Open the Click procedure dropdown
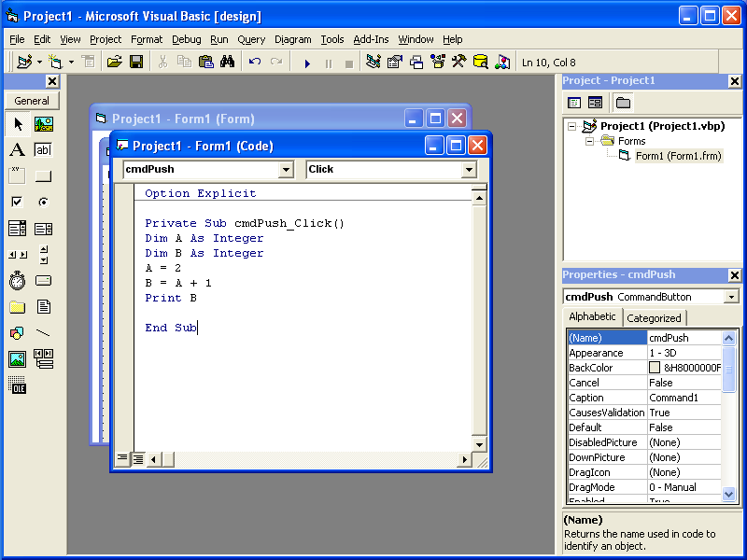Screen dimensions: 747x560 coord(469,170)
